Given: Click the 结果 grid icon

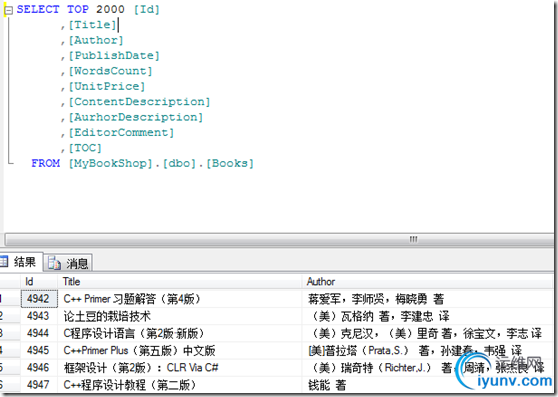Looking at the screenshot, I should (4, 262).
